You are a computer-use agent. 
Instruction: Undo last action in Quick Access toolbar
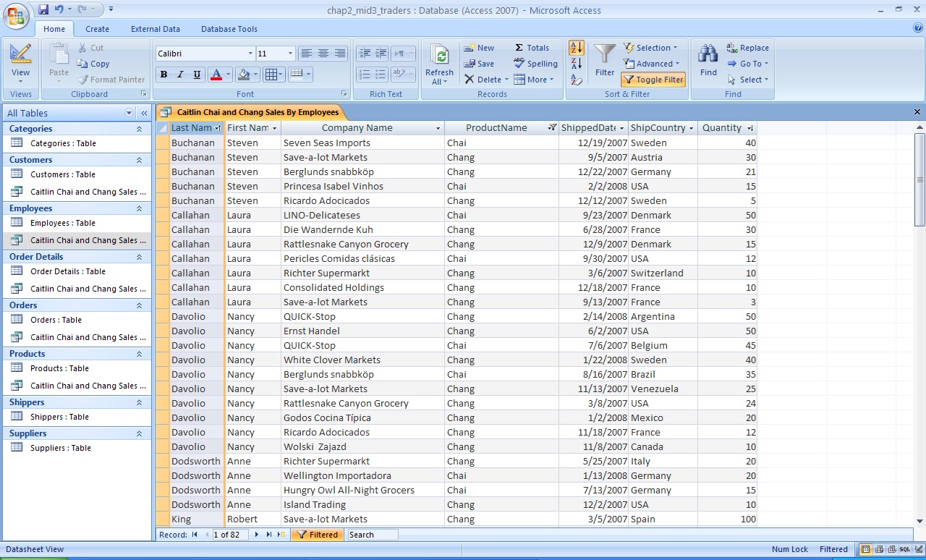coord(59,9)
